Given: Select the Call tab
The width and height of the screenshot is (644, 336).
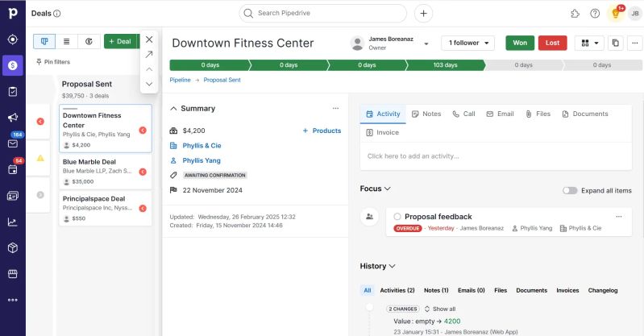Looking at the screenshot, I should point(463,114).
